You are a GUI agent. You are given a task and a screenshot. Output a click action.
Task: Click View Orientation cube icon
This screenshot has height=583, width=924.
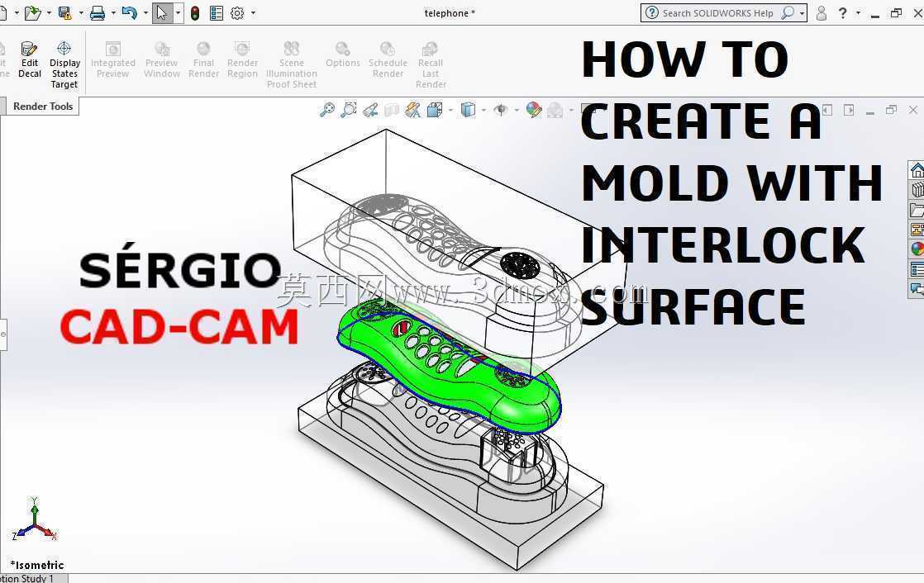click(435, 110)
